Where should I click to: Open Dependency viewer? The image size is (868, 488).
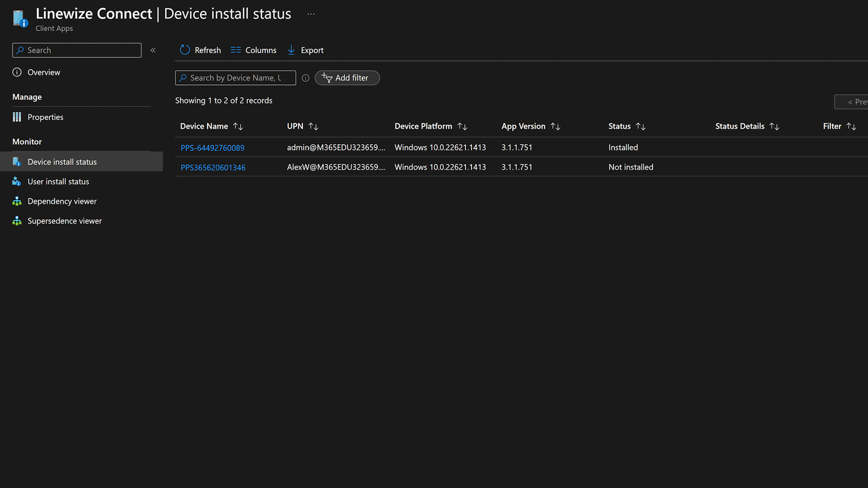tap(62, 201)
